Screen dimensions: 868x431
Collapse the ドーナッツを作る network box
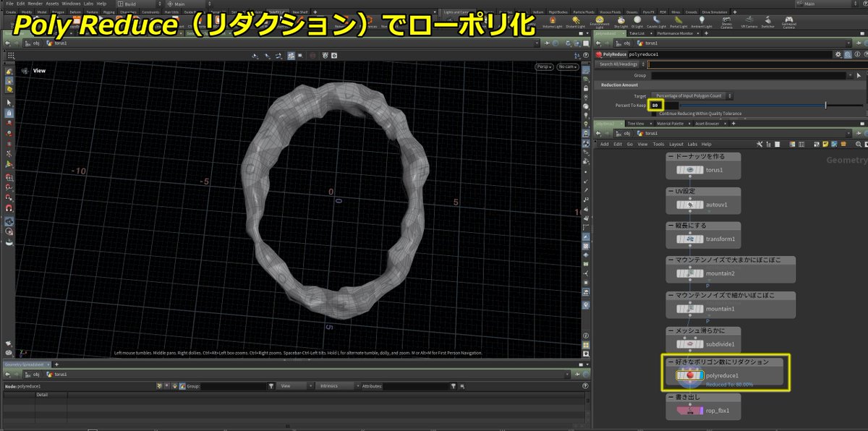tap(670, 156)
